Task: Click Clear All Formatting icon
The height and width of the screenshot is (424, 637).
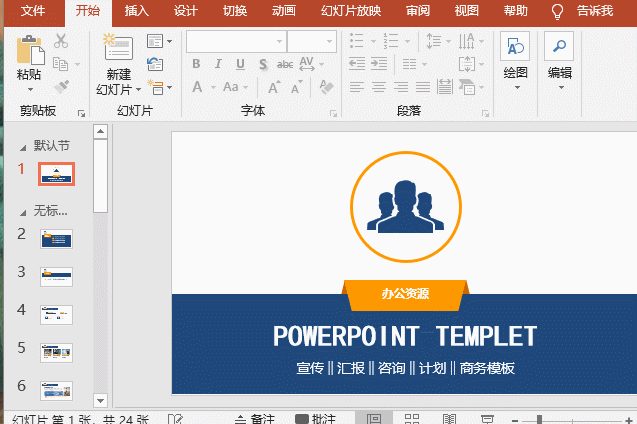Action: coord(326,87)
